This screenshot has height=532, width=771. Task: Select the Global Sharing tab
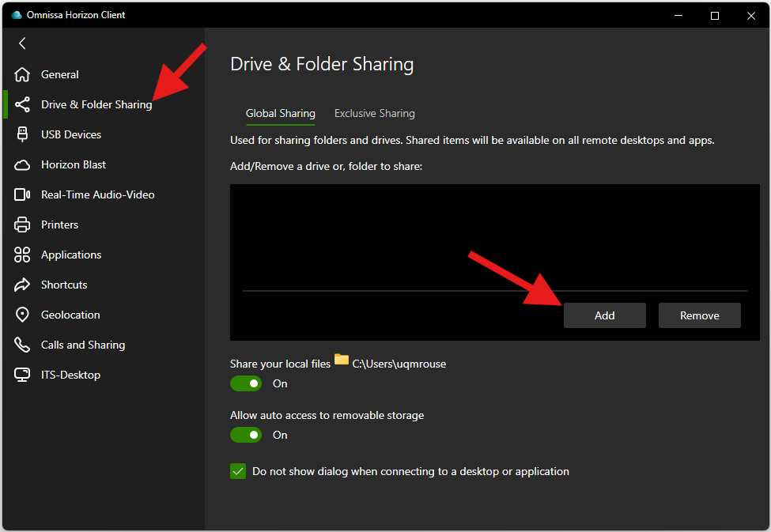(280, 113)
